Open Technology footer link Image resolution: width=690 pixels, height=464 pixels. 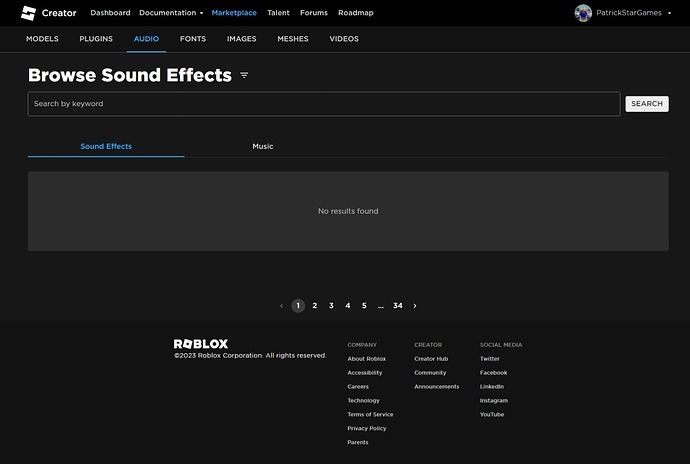[363, 401]
